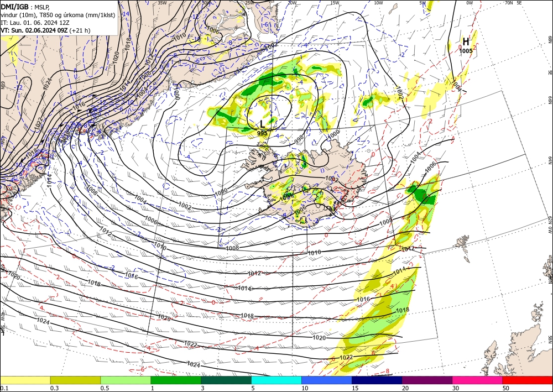Click the red 50 mm legend swatch
The width and height of the screenshot is (553, 392).
coord(528,380)
